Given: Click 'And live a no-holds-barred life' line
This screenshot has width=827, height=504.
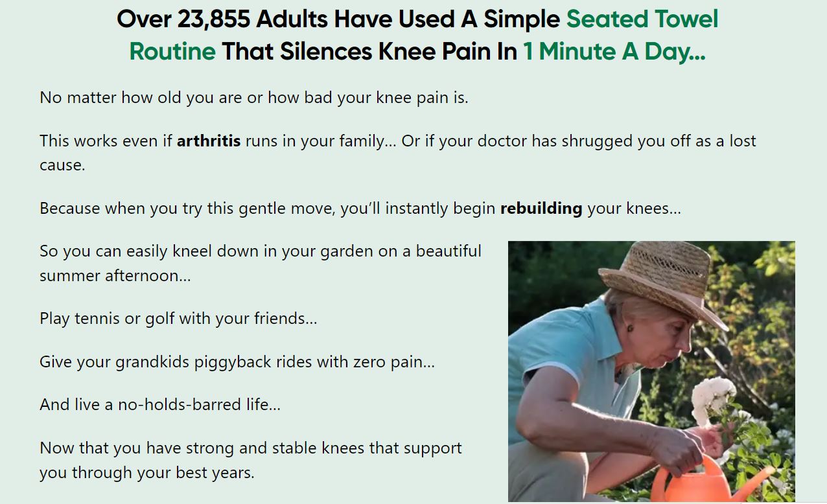Looking at the screenshot, I should tap(159, 404).
